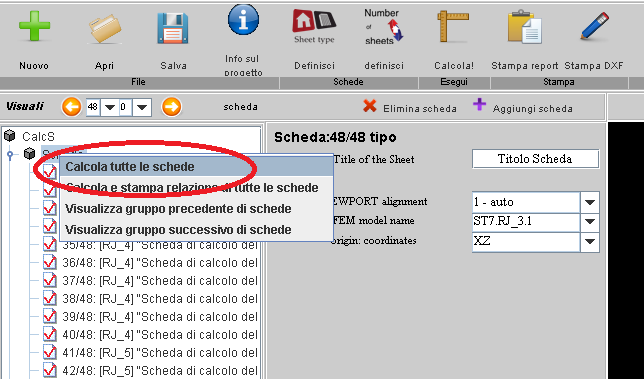644x379 pixels.
Task: Select tree row 35/48: [RJ_4]
Action: [160, 245]
